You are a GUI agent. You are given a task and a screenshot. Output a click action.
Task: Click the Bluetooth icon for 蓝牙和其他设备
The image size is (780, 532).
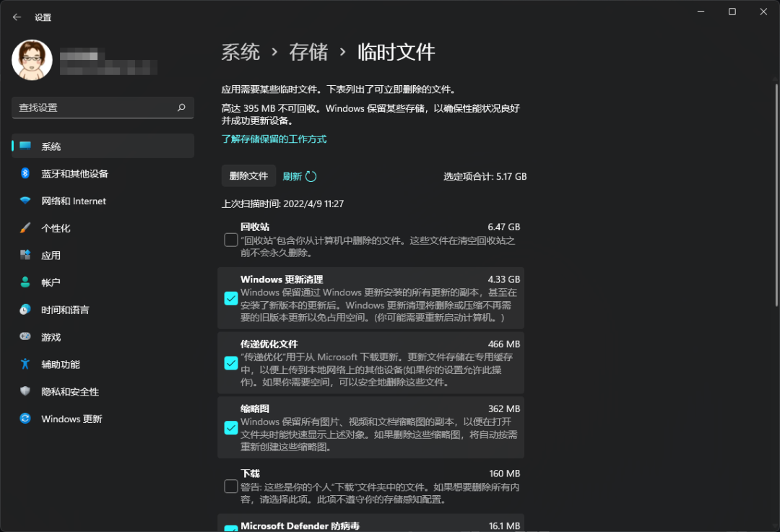[x=25, y=173]
